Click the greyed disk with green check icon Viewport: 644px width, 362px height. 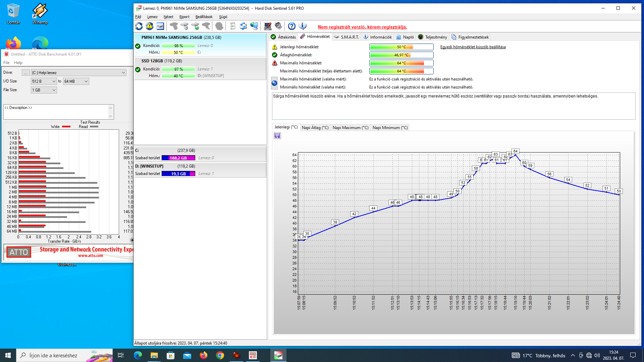coord(195,26)
